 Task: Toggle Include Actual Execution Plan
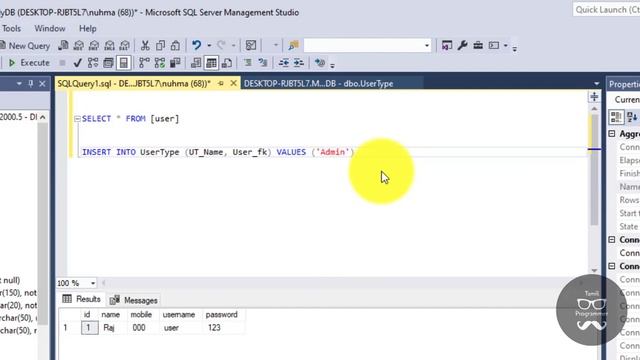tap(144, 63)
